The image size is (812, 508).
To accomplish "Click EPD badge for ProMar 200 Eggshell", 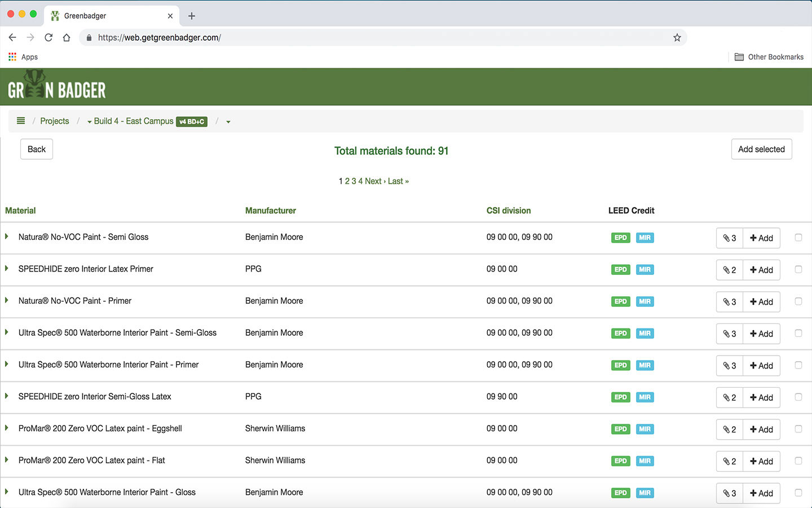I will 620,429.
